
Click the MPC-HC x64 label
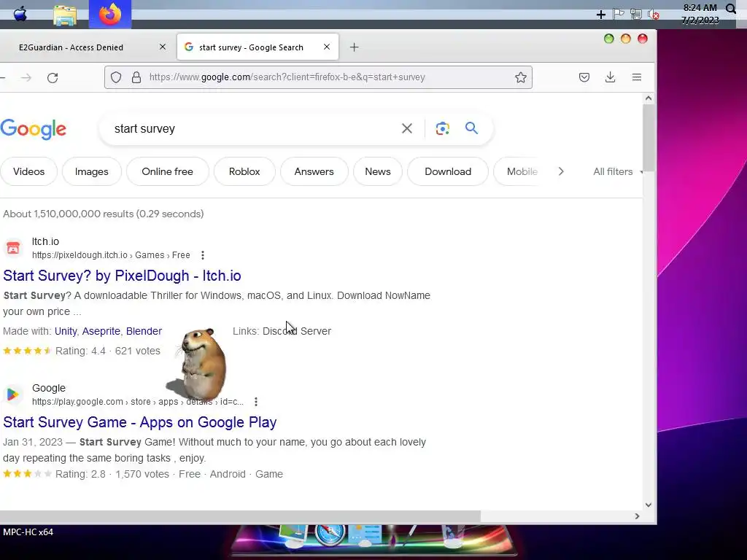(x=28, y=532)
